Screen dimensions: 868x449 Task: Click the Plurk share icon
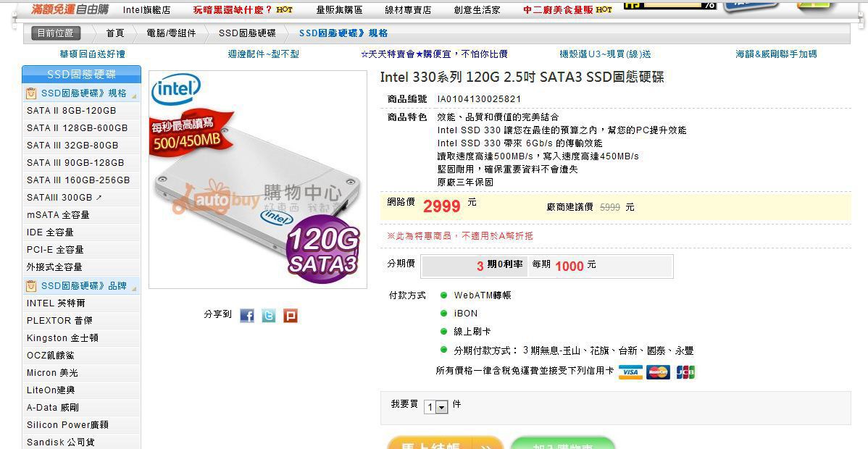click(x=291, y=316)
